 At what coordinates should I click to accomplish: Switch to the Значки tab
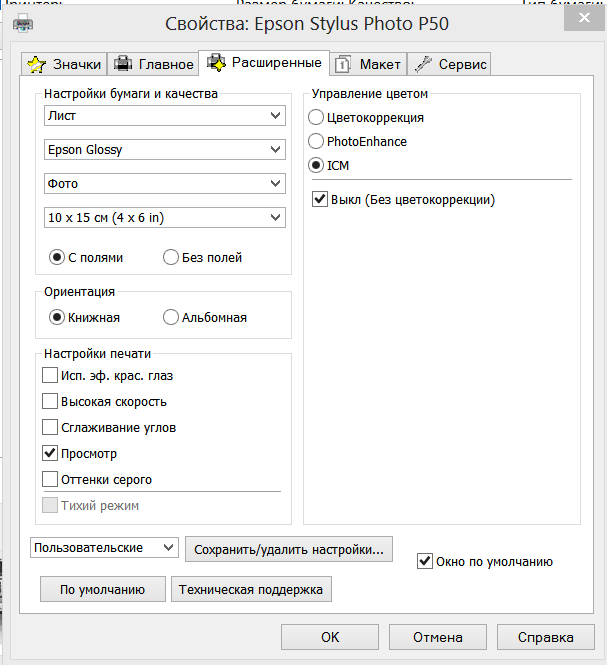click(64, 64)
